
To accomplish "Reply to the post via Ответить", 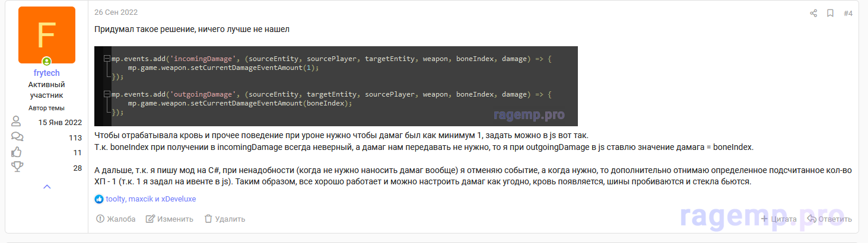I will pyautogui.click(x=829, y=219).
